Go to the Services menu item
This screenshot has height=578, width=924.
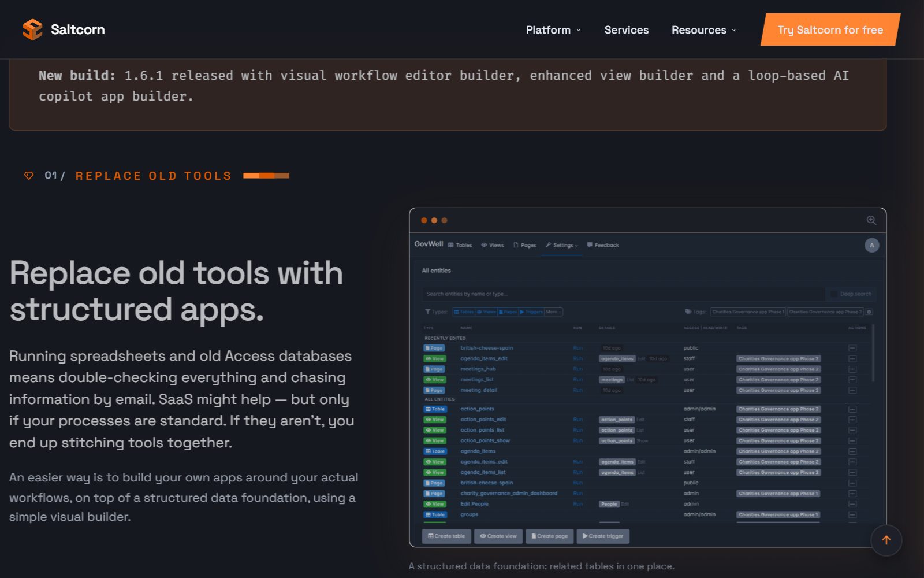[627, 30]
